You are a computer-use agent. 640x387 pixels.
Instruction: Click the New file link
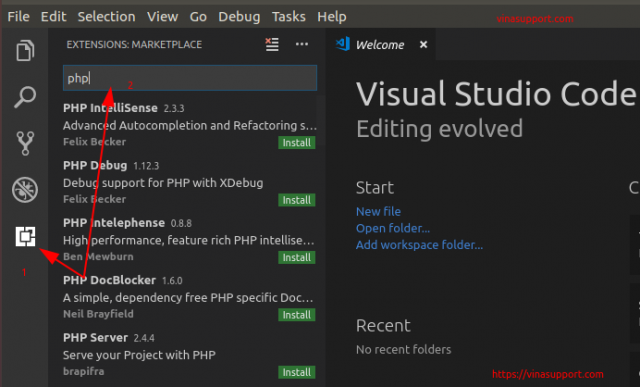[x=378, y=211]
